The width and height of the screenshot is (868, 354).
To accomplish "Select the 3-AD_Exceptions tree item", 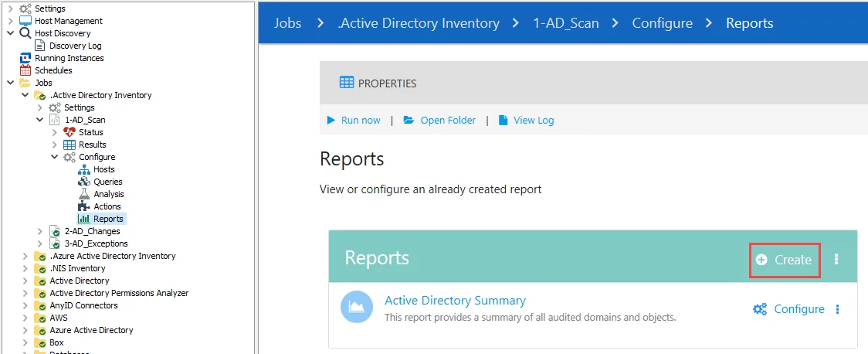I will [96, 243].
